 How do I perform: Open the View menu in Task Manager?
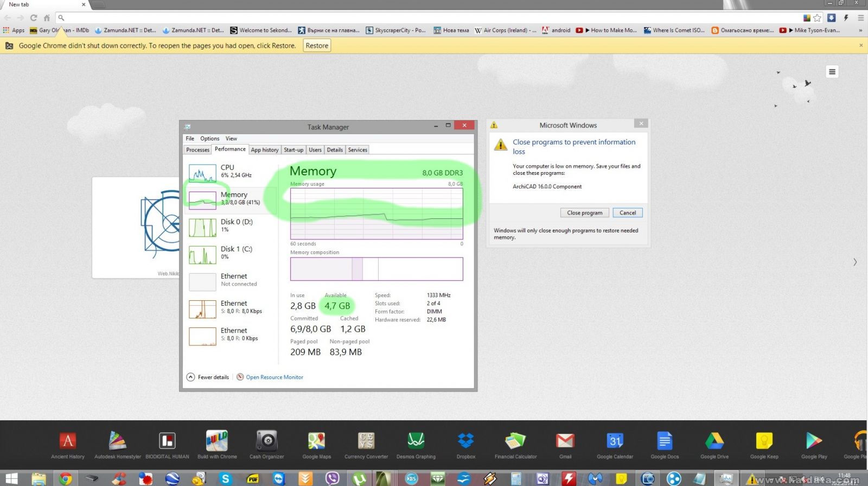(x=231, y=138)
